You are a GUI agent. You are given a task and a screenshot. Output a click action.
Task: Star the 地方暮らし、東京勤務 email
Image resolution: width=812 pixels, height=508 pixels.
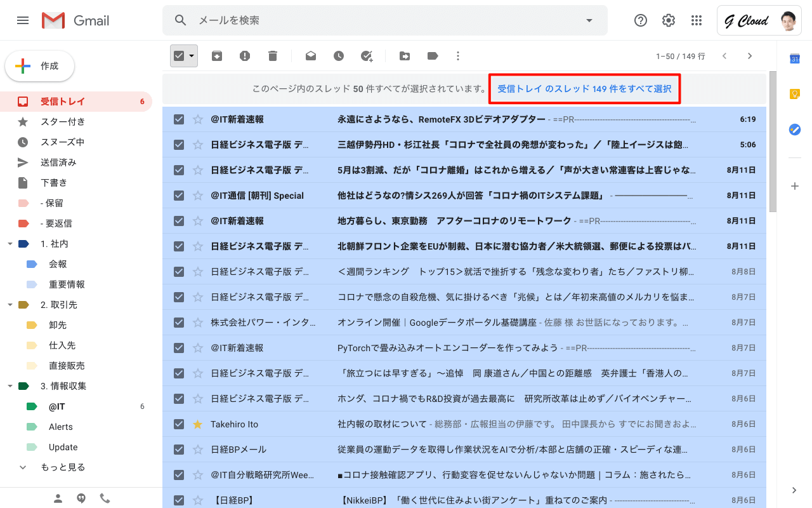coord(197,221)
